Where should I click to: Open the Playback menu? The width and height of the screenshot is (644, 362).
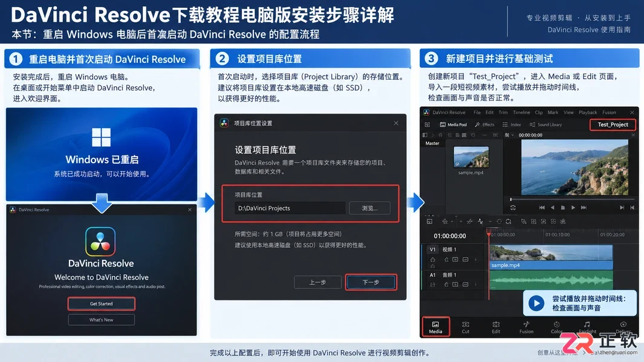click(x=588, y=112)
